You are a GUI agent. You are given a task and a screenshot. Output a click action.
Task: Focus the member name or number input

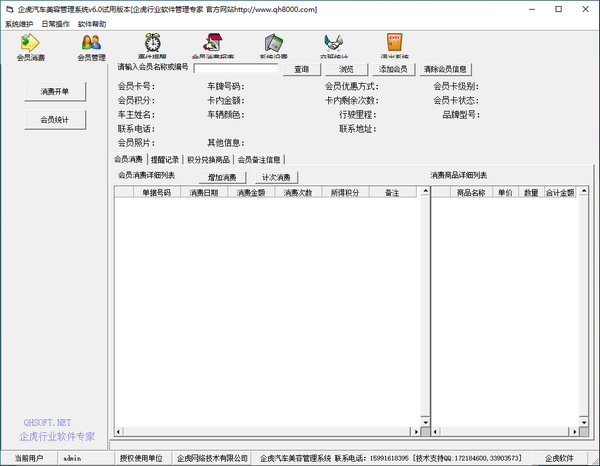click(x=236, y=68)
